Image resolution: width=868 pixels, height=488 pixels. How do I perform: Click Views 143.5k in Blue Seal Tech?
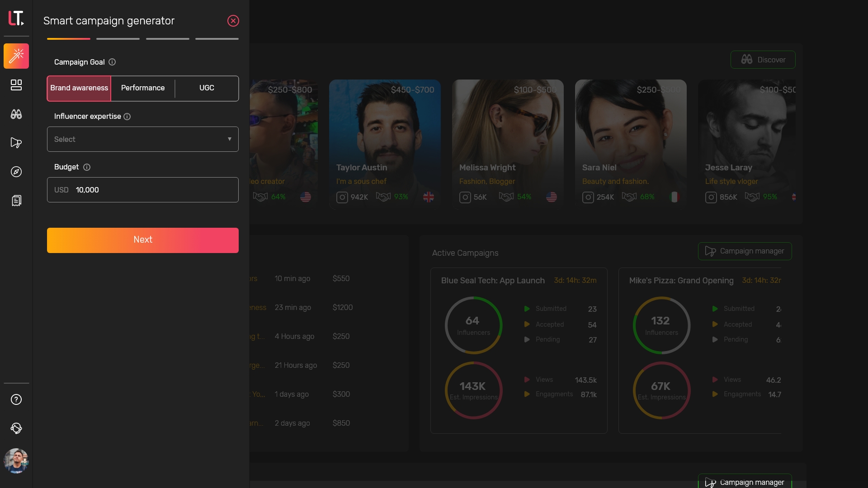tap(560, 380)
